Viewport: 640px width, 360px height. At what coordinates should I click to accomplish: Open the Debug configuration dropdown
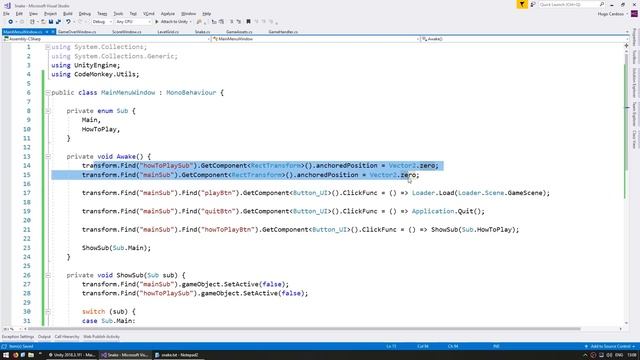tap(102, 22)
